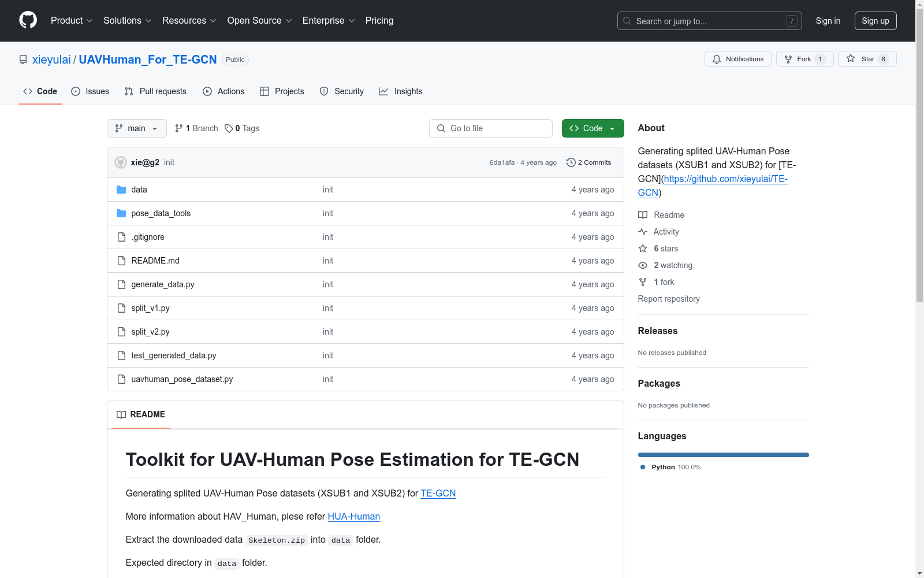Click the history clock icon by Commits
Screen dimensions: 924x578
[x=571, y=162]
